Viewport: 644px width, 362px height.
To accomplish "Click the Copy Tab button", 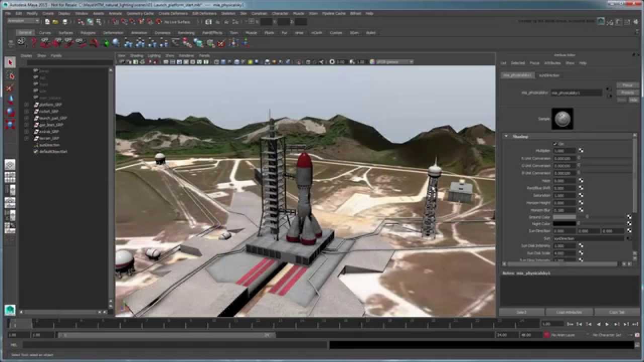I will pyautogui.click(x=616, y=312).
